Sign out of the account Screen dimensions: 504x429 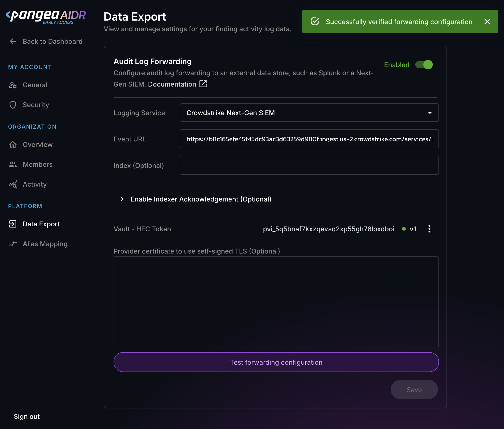point(27,417)
